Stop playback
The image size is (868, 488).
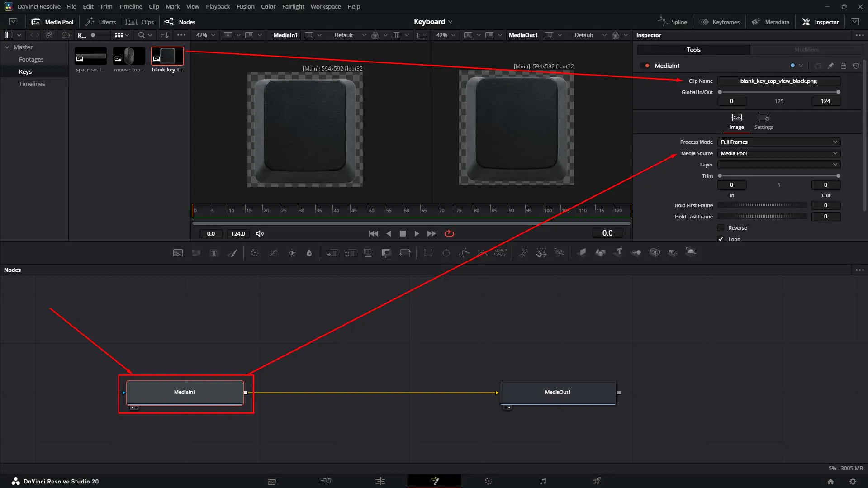click(403, 233)
